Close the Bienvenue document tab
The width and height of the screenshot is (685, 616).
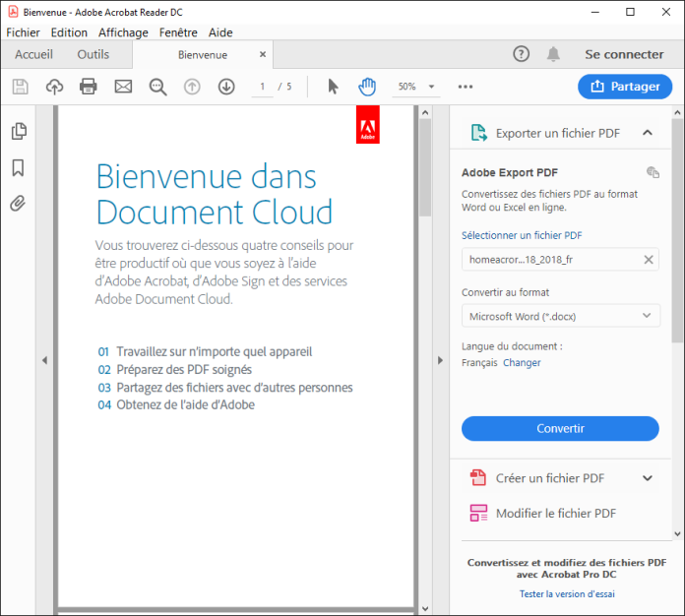[263, 54]
